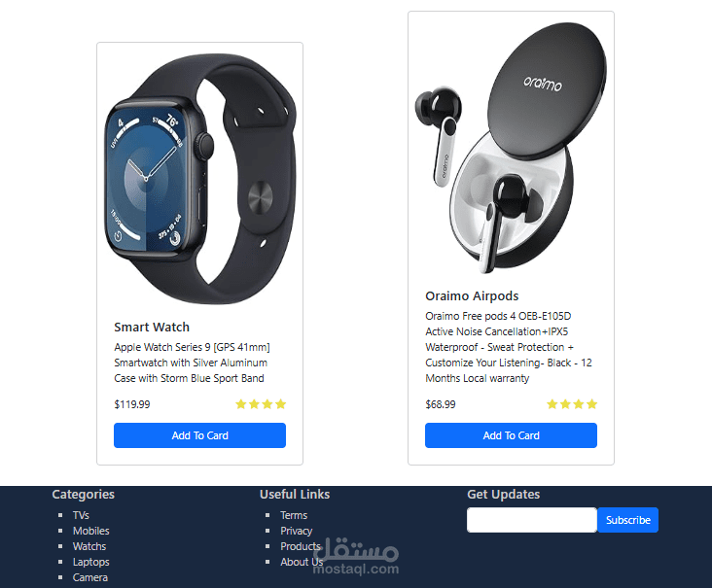Open the Camera category link
Viewport: 712px width, 588px height.
[90, 577]
